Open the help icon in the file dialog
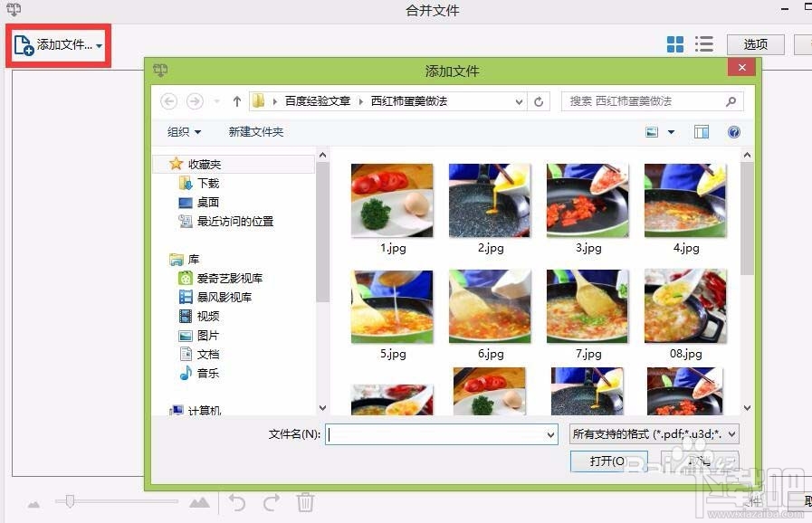The height and width of the screenshot is (523, 812). (733, 131)
